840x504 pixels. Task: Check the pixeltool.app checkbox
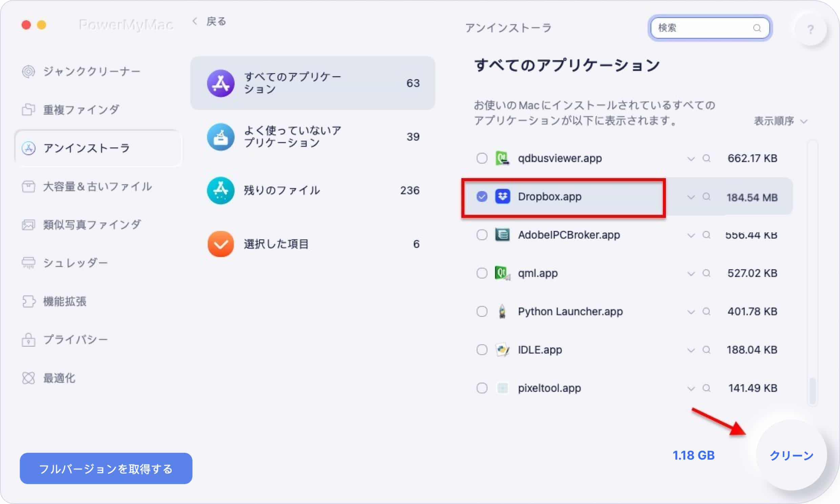pyautogui.click(x=482, y=388)
